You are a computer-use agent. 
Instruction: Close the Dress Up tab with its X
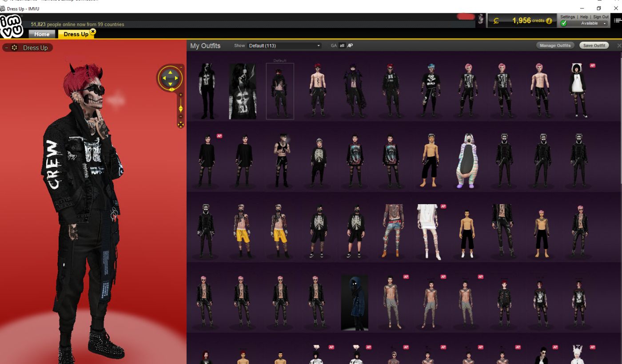pyautogui.click(x=92, y=32)
